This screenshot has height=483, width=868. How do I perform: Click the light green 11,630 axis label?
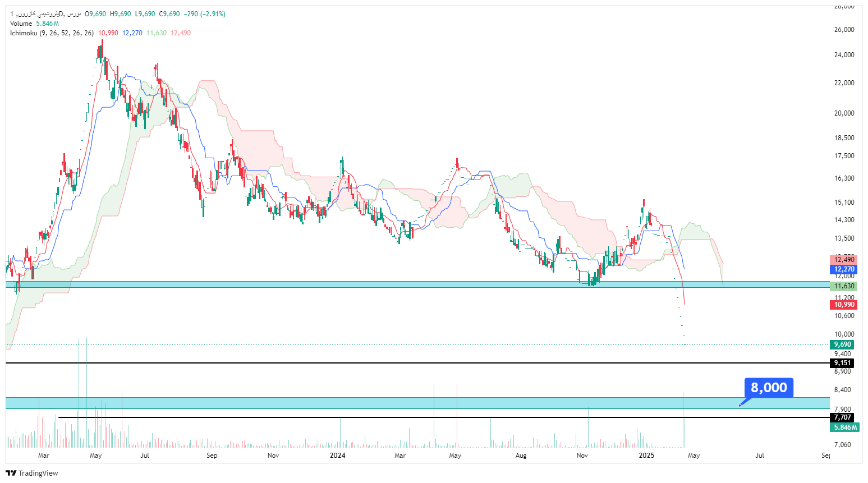(844, 286)
